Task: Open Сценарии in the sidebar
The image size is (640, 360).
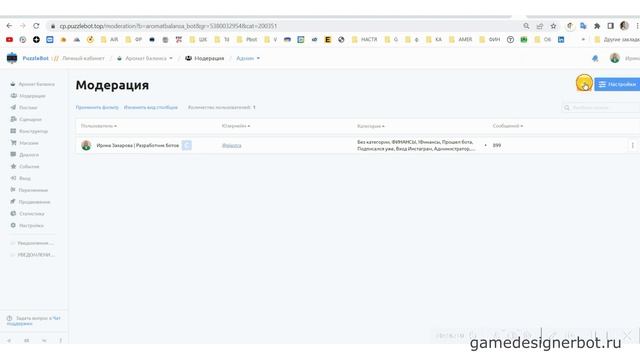Action: [26, 120]
